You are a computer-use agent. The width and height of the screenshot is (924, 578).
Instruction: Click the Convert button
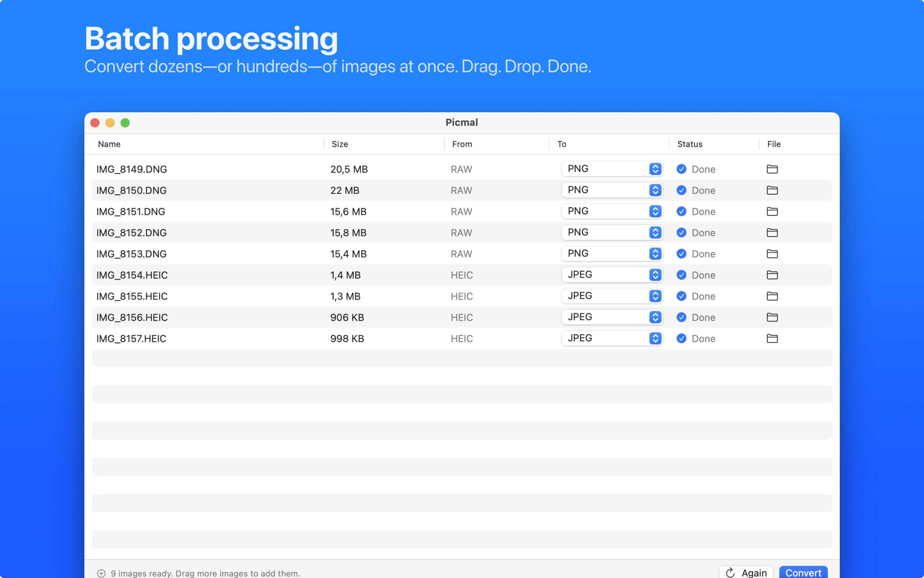(803, 572)
